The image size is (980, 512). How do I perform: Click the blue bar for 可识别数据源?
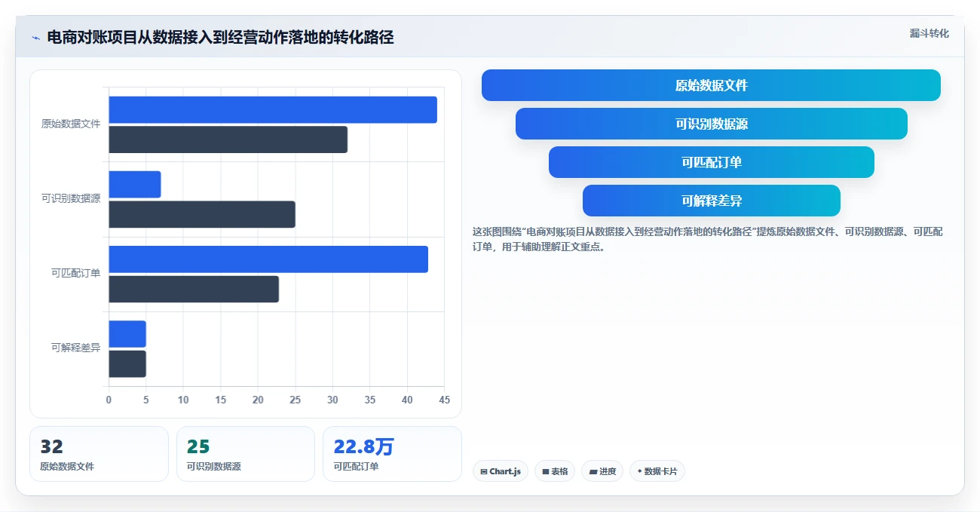point(134,185)
